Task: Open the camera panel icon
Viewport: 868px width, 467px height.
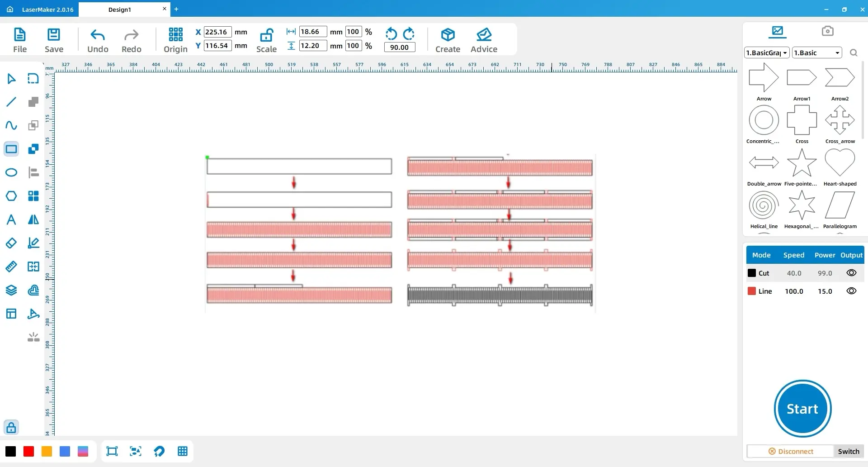Action: pos(827,31)
